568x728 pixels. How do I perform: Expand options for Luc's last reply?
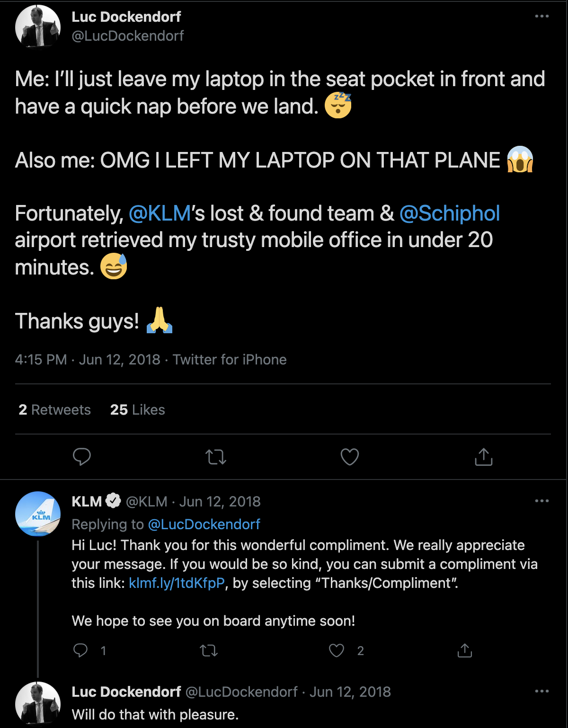(541, 692)
